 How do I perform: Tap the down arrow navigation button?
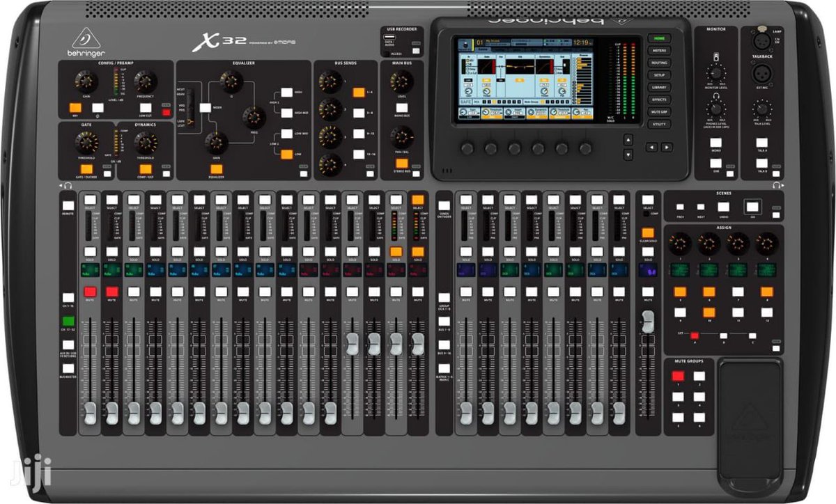[628, 155]
